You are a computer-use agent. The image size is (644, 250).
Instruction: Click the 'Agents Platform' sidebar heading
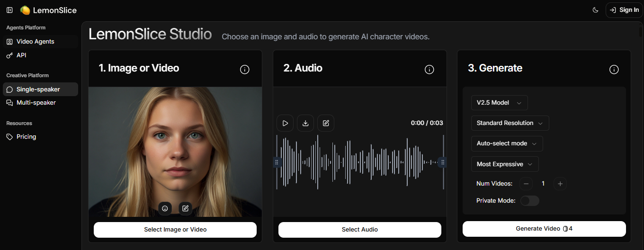26,28
